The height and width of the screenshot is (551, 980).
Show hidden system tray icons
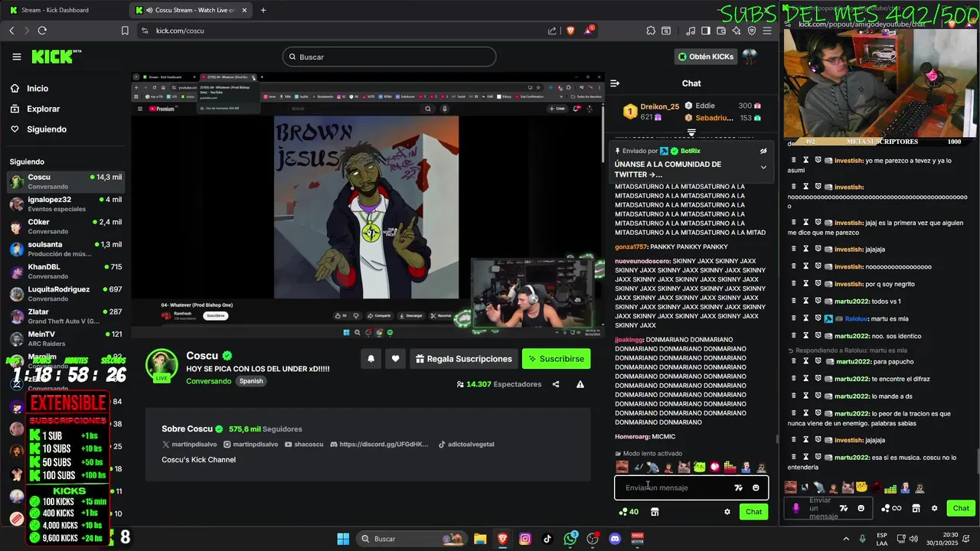pyautogui.click(x=846, y=539)
